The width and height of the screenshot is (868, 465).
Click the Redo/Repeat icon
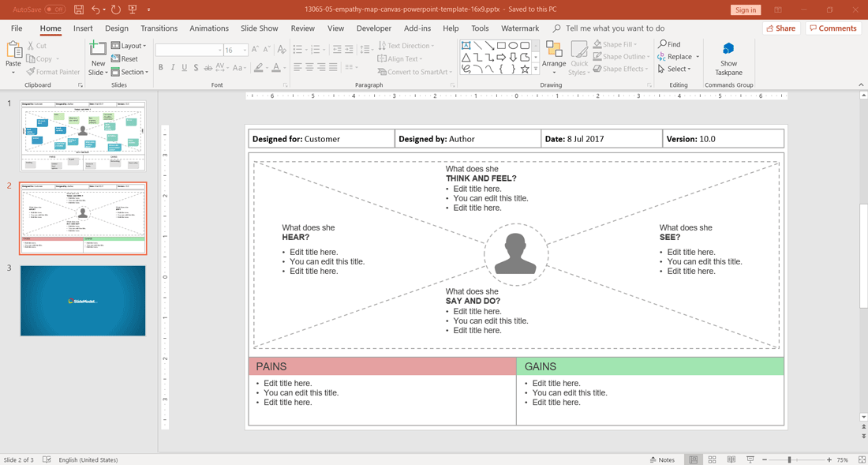[116, 9]
